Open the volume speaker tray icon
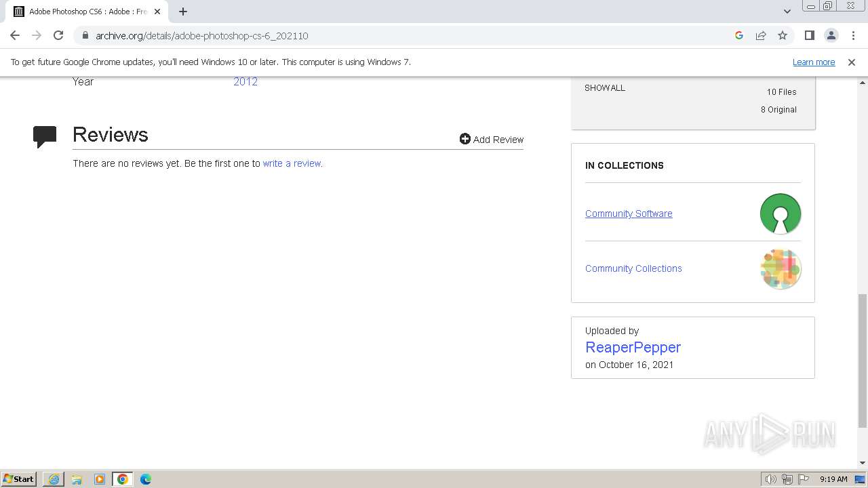Viewport: 868px width, 488px height. 770,479
